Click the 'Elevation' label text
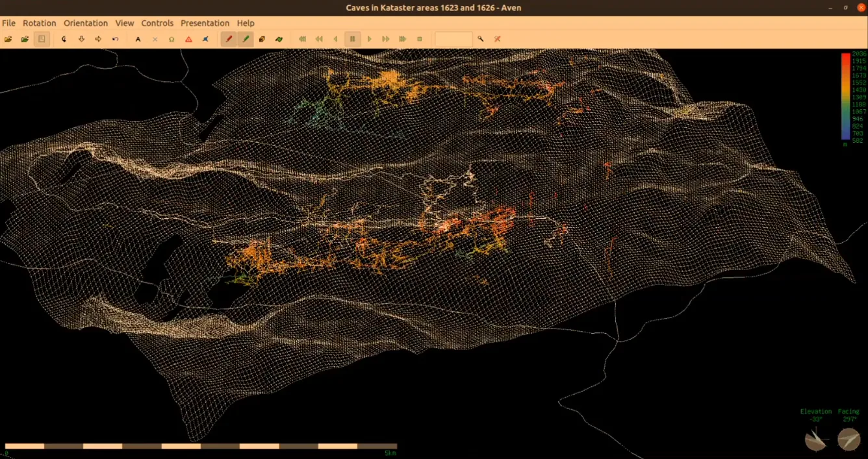This screenshot has height=459, width=868. [816, 412]
